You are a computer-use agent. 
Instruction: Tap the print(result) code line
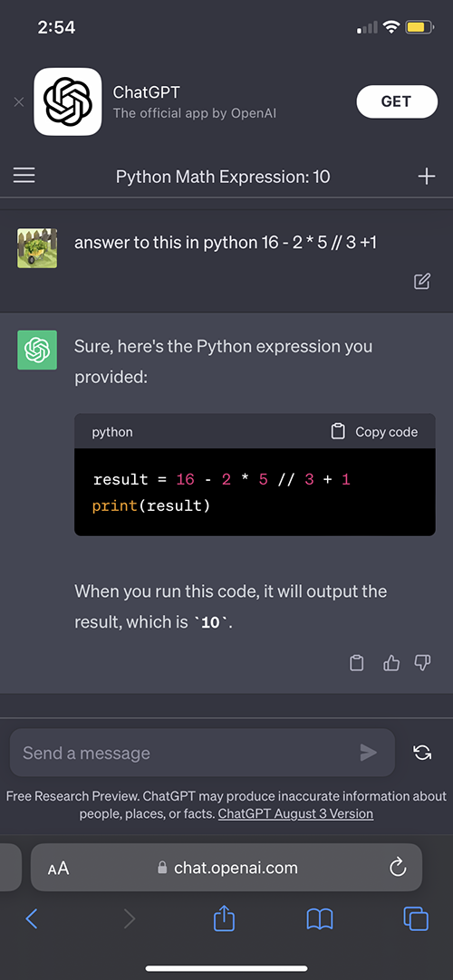pos(151,505)
